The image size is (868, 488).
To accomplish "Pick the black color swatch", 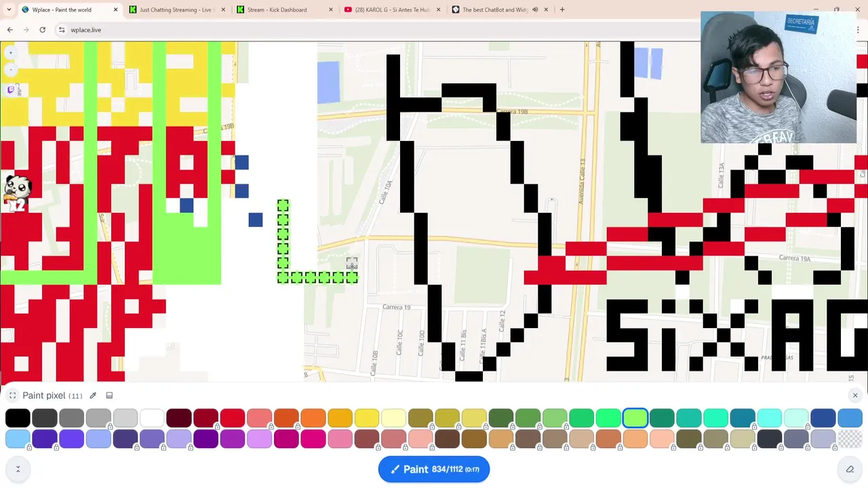I will (x=18, y=418).
